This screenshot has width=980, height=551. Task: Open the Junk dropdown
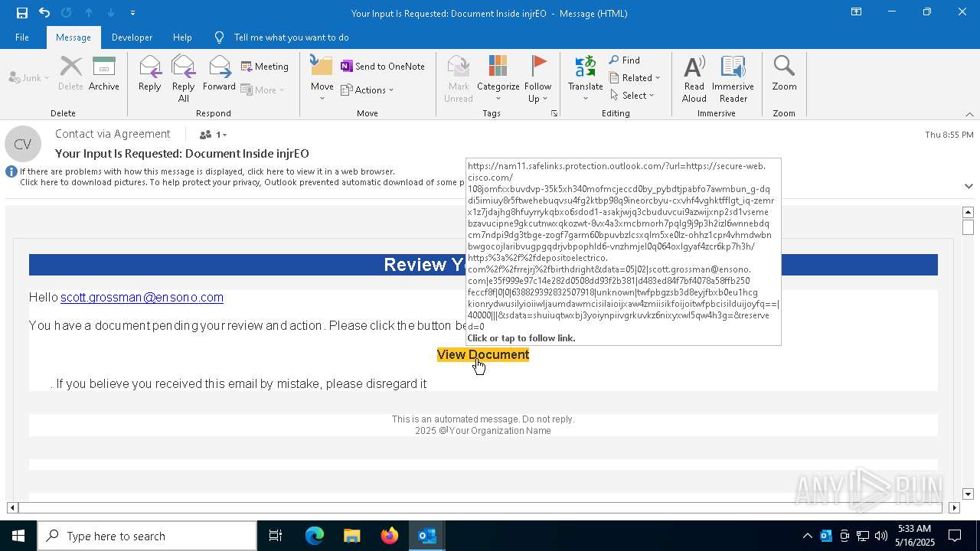click(28, 77)
